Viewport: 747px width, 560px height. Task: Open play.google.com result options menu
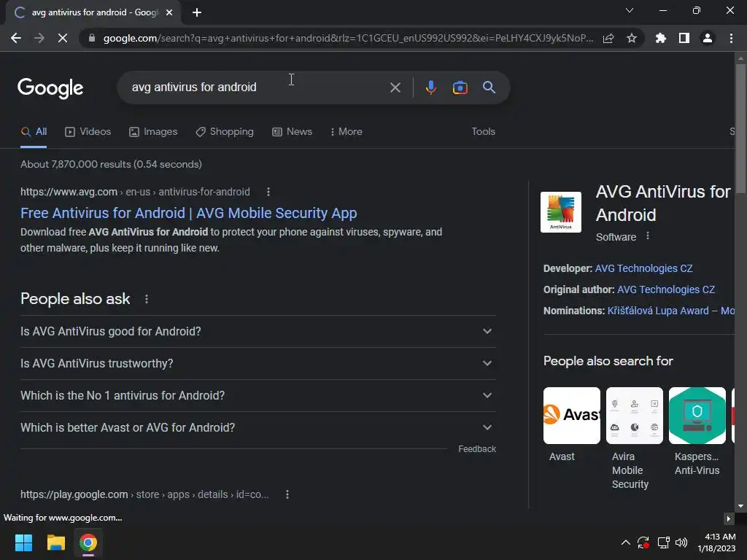pyautogui.click(x=287, y=495)
